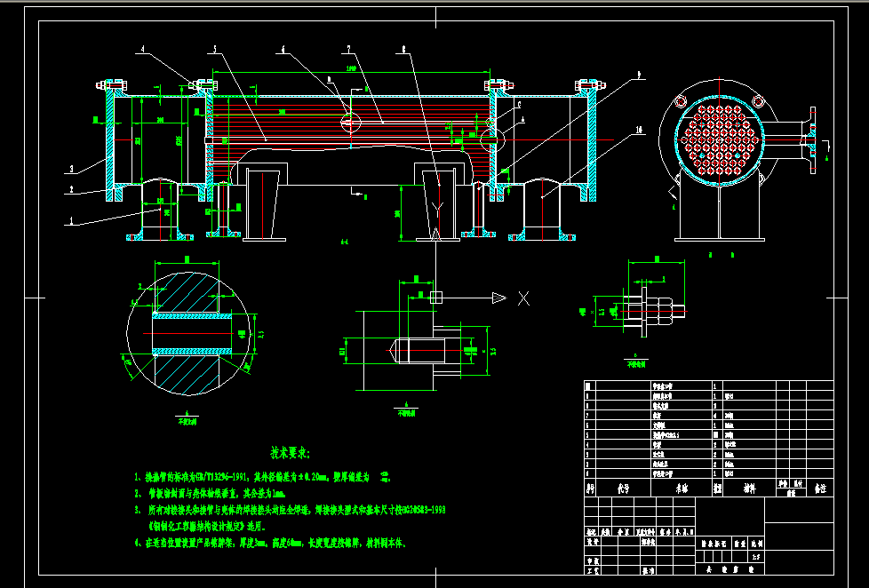Click part callout number 5
Viewport: 869px width, 588px height.
click(x=213, y=50)
